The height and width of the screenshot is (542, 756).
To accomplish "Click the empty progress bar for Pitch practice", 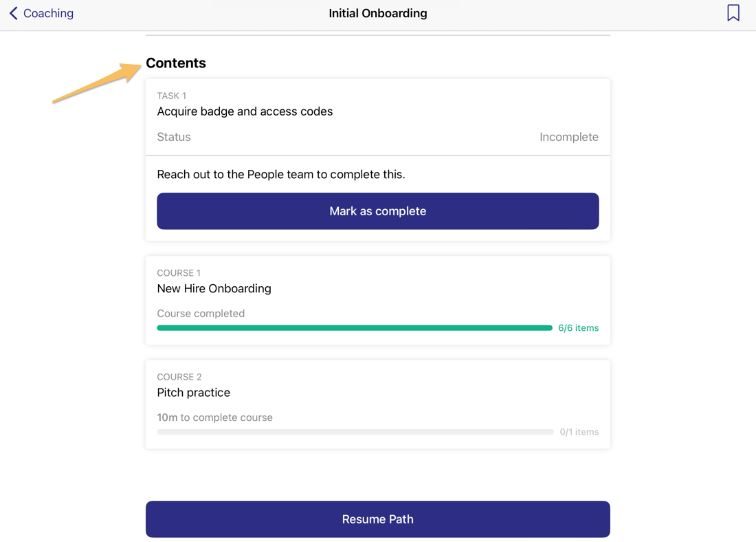I will [x=355, y=432].
